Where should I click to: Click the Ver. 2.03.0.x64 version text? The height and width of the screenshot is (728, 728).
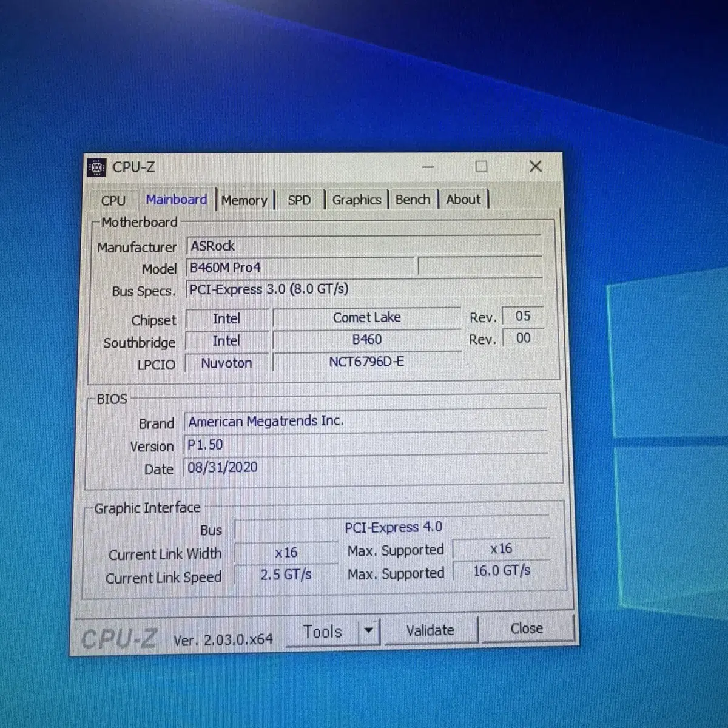(x=223, y=639)
